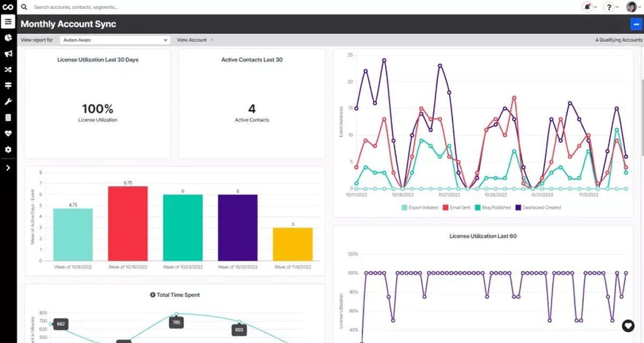Click the blue more-options button
The height and width of the screenshot is (343, 644).
636,24
